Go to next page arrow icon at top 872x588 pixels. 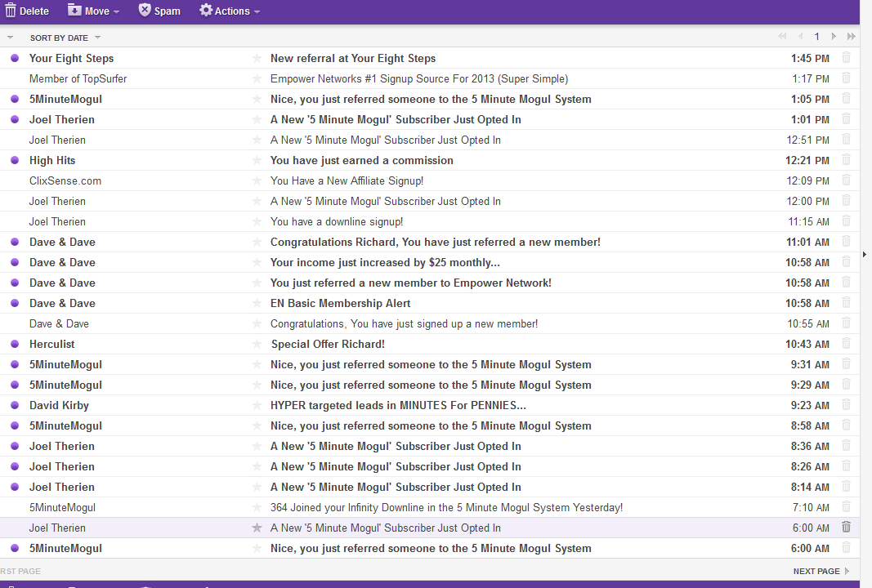tap(833, 37)
